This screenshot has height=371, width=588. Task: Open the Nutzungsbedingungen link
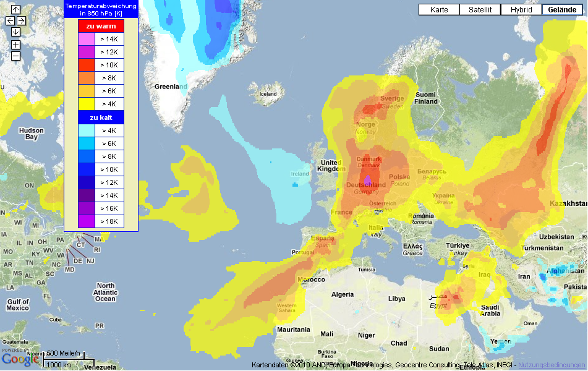pos(552,365)
